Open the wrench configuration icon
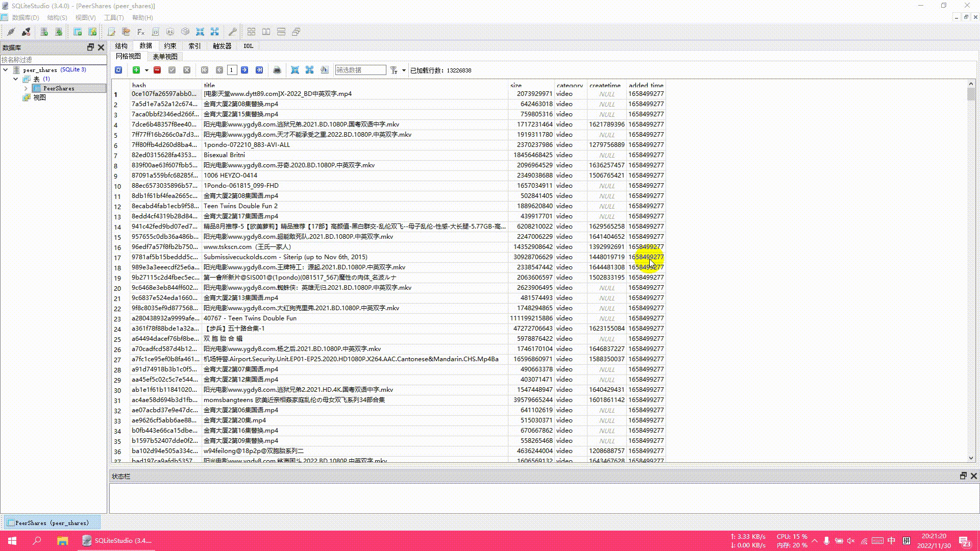This screenshot has height=551, width=980. click(232, 32)
